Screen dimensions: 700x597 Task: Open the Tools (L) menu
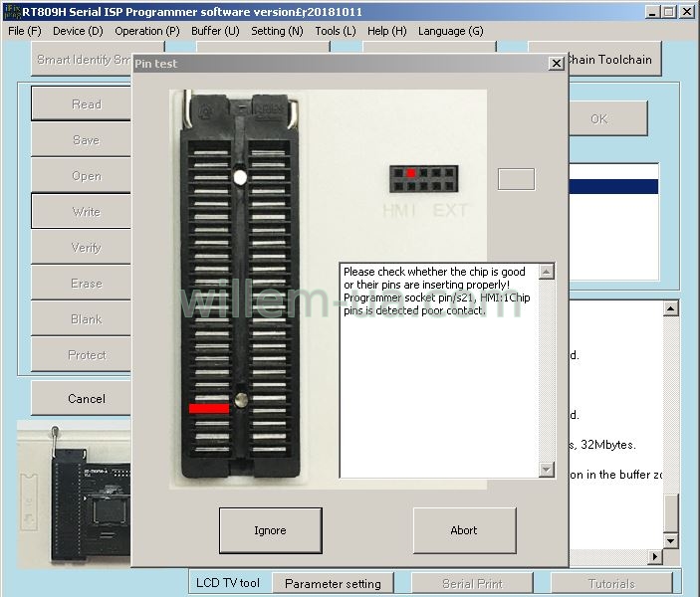[x=336, y=31]
